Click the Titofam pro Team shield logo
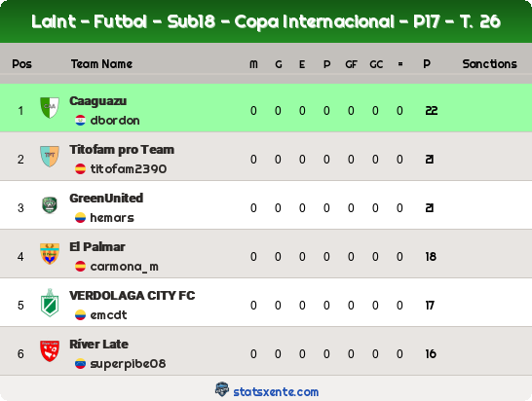 click(50, 157)
